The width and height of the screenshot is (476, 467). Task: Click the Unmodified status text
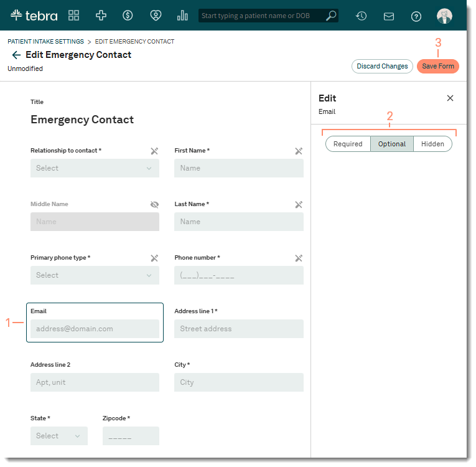[25, 68]
